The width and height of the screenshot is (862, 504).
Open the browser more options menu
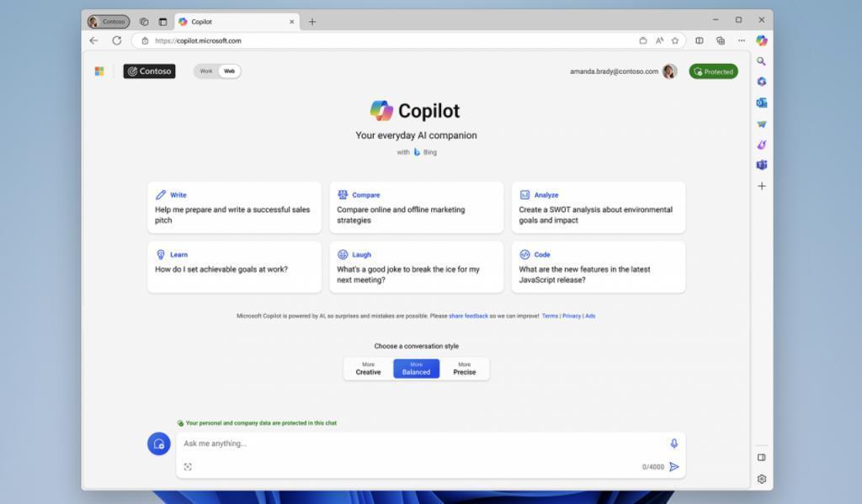(x=742, y=40)
